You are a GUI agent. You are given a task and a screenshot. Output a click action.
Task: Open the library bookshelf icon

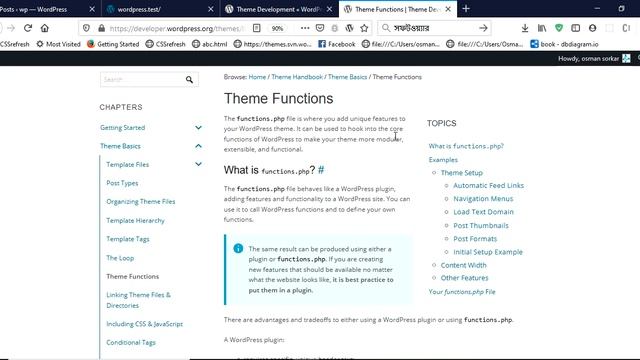542,28
